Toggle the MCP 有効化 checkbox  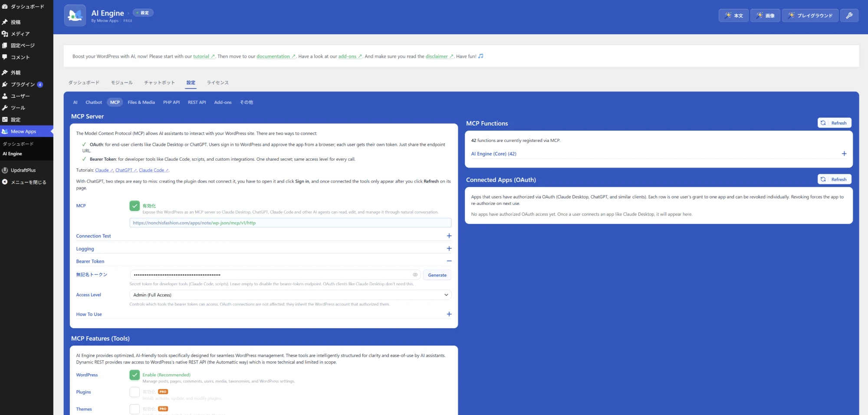tap(135, 206)
